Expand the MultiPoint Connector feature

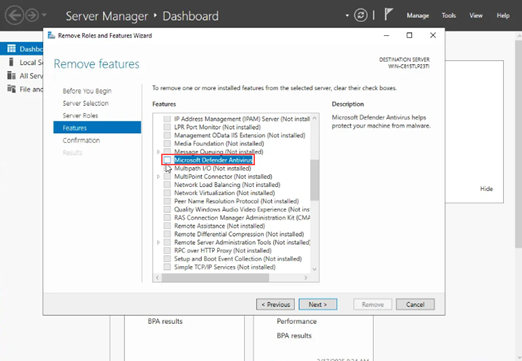pos(158,176)
